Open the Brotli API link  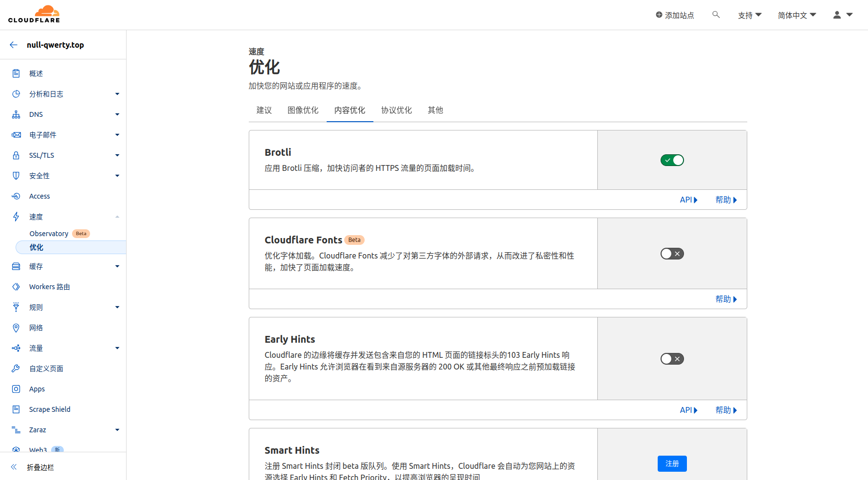688,200
